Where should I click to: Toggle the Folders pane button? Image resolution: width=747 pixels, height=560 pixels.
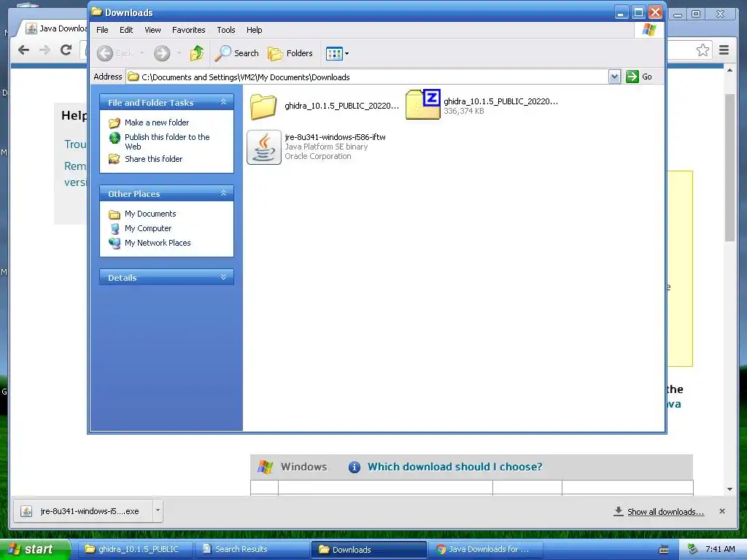(290, 53)
